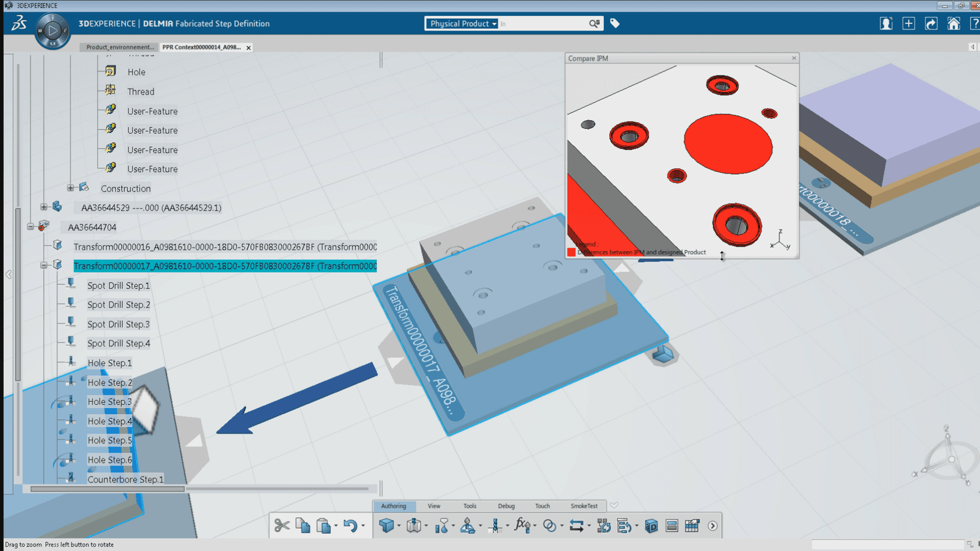Click the Cut scissors icon

[x=282, y=525]
